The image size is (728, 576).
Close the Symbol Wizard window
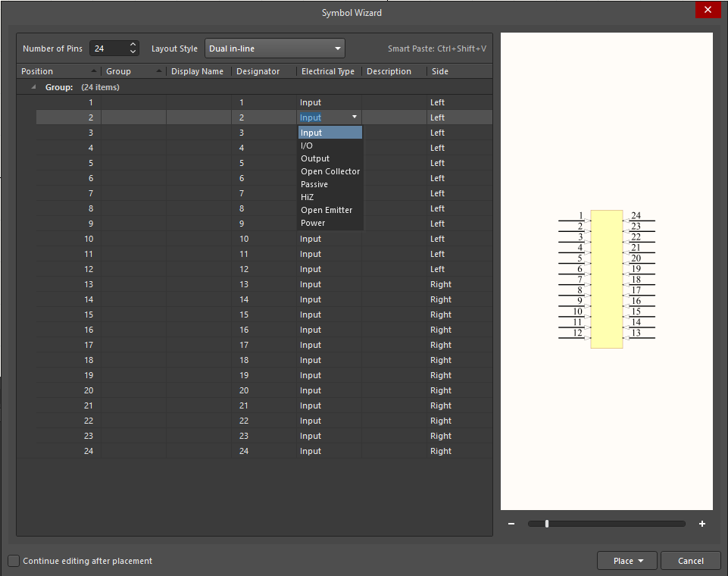(708, 10)
